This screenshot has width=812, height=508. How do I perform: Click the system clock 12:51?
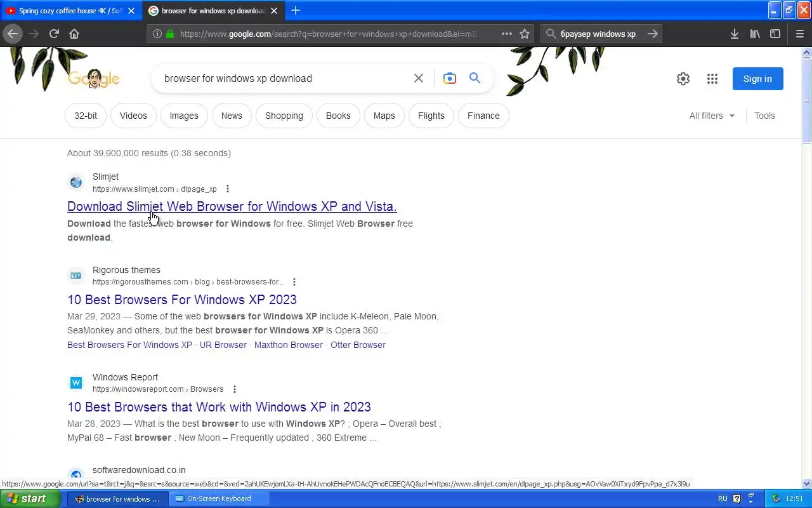click(x=794, y=498)
